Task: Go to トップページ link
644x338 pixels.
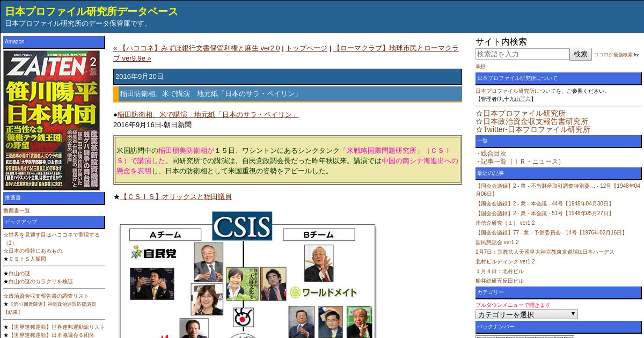Action: 306,48
